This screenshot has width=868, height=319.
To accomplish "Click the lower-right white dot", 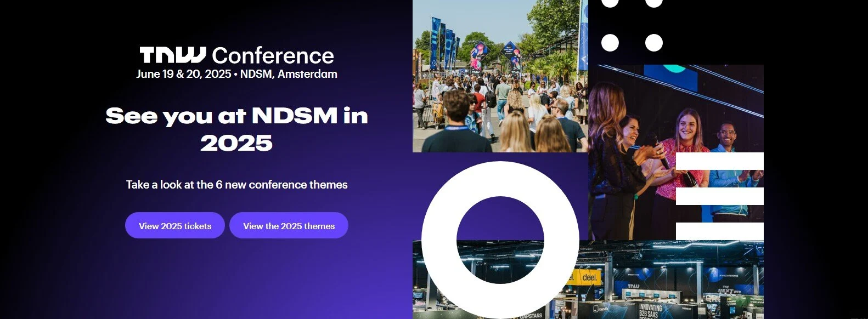I will pos(653,43).
